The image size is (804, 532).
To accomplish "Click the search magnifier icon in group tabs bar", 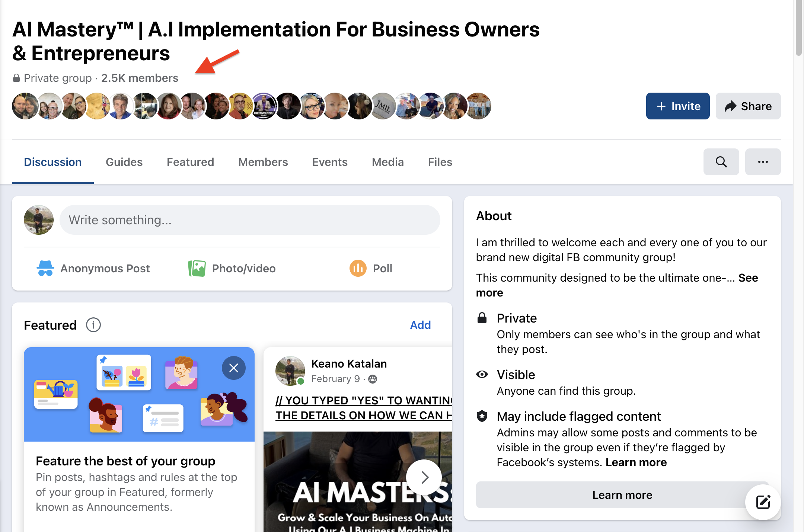I will click(x=721, y=162).
